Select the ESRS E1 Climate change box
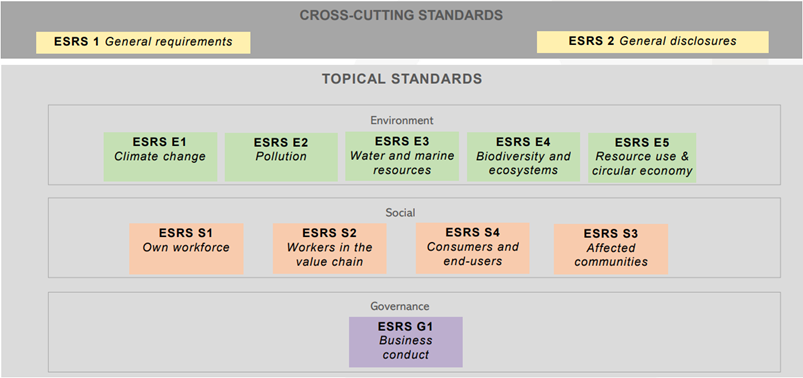 [160, 157]
